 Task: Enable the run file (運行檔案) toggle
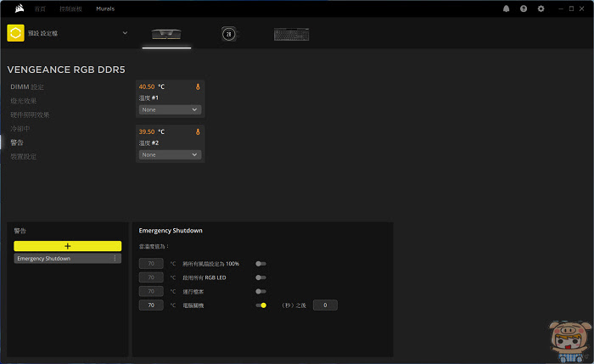pos(261,291)
